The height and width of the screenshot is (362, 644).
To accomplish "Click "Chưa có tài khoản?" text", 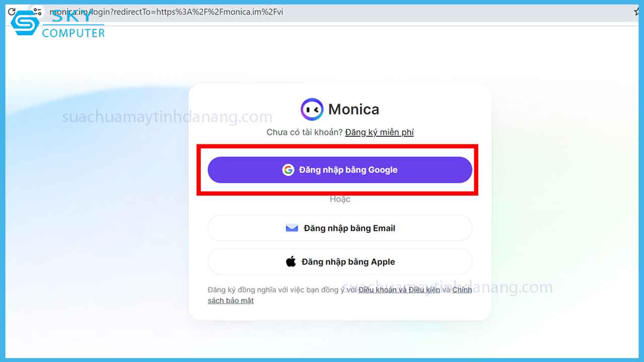I will (304, 132).
